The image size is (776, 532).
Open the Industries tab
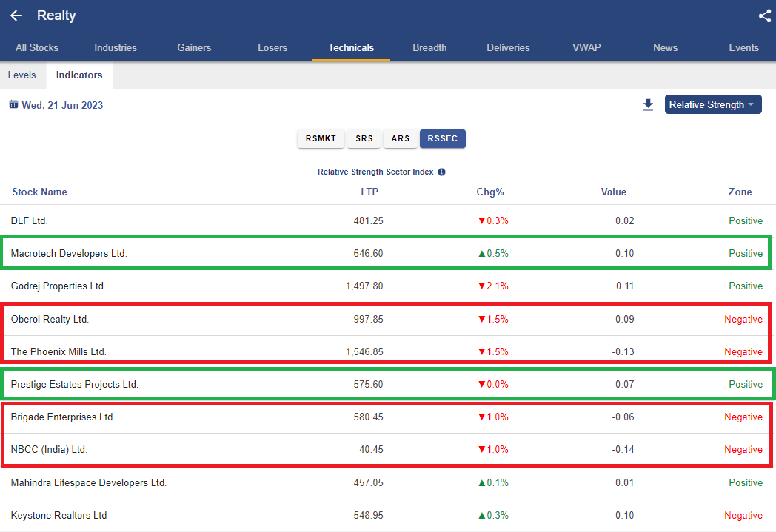tap(116, 47)
